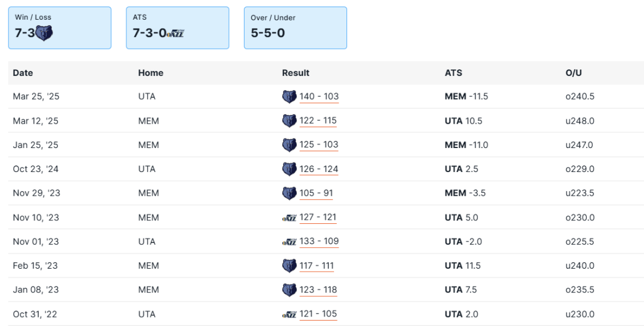
Task: Click the Result column header
Action: (296, 73)
